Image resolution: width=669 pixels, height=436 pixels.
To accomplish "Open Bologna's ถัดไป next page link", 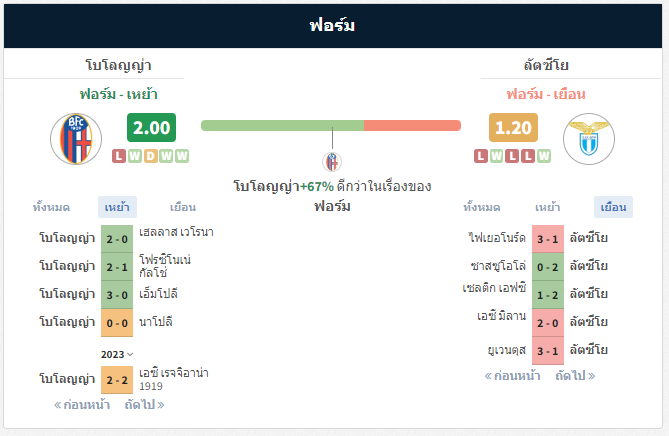I will pos(144,405).
